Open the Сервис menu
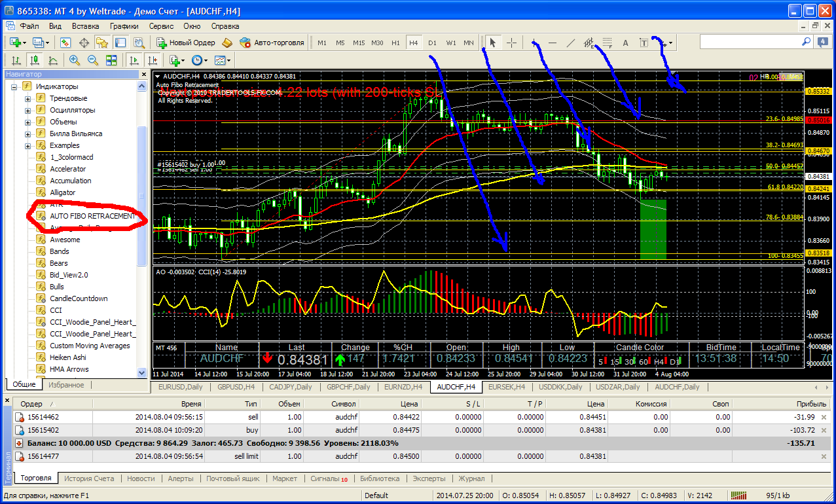 [x=161, y=26]
